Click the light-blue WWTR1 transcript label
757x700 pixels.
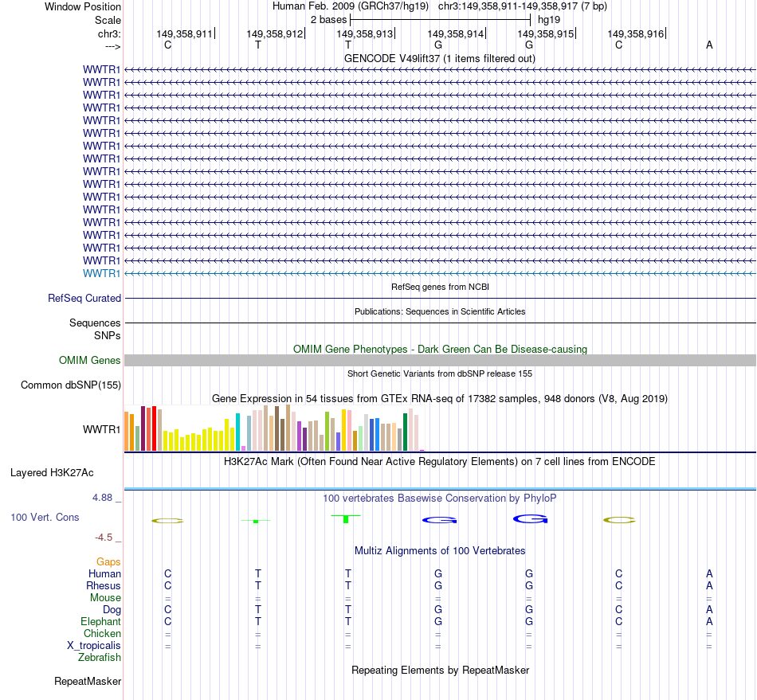[x=101, y=273]
